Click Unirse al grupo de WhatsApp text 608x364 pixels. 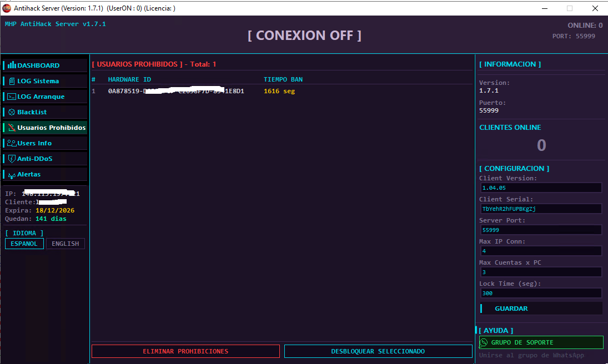pyautogui.click(x=531, y=355)
